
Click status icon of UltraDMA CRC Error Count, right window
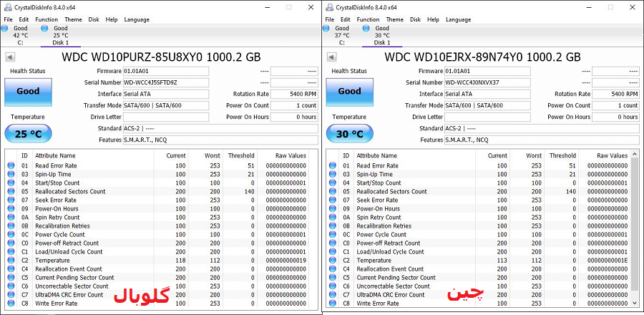333,295
